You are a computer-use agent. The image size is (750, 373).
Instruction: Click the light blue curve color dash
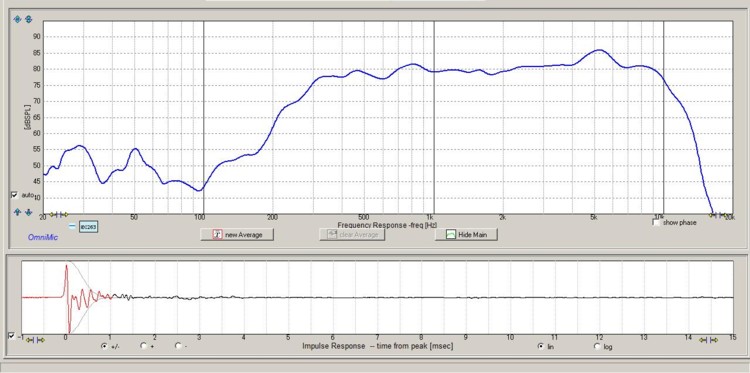[72, 226]
